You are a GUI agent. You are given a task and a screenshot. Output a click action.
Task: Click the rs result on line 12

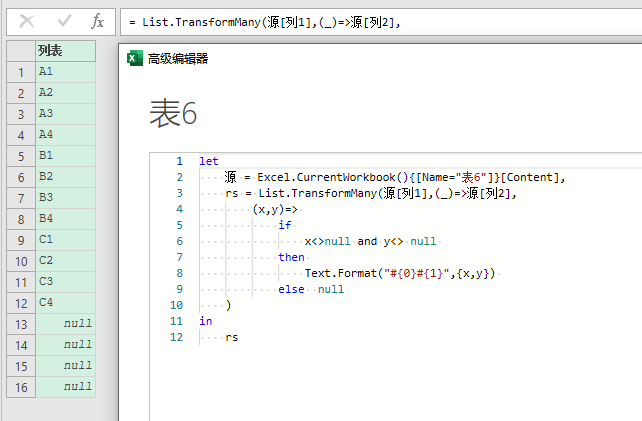[232, 337]
